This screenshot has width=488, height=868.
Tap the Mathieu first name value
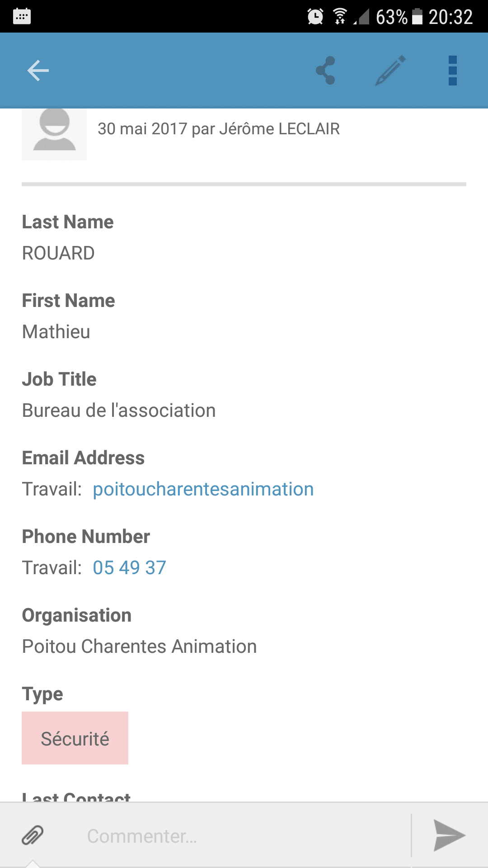56,332
